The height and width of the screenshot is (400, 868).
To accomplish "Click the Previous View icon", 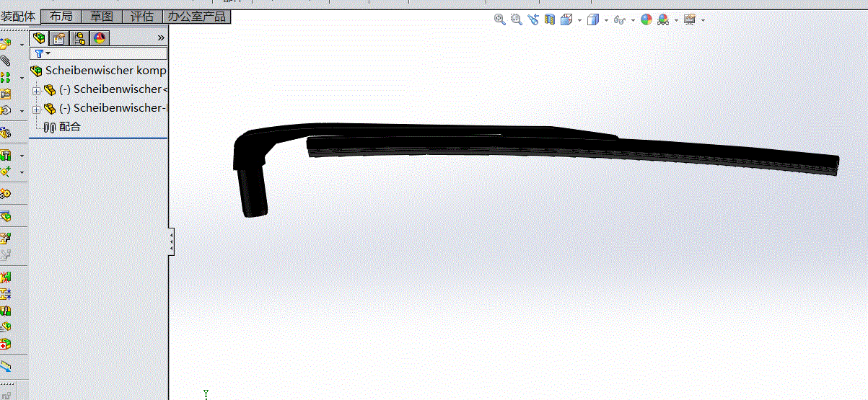I will (x=533, y=19).
